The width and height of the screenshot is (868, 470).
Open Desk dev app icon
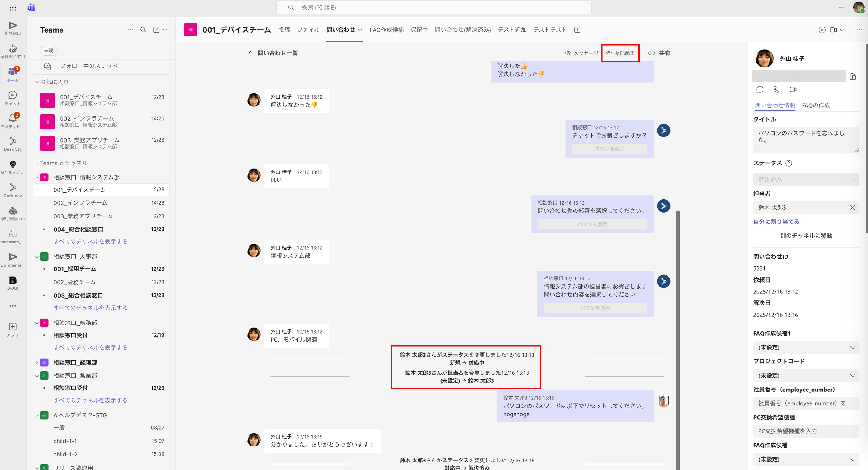(13, 190)
